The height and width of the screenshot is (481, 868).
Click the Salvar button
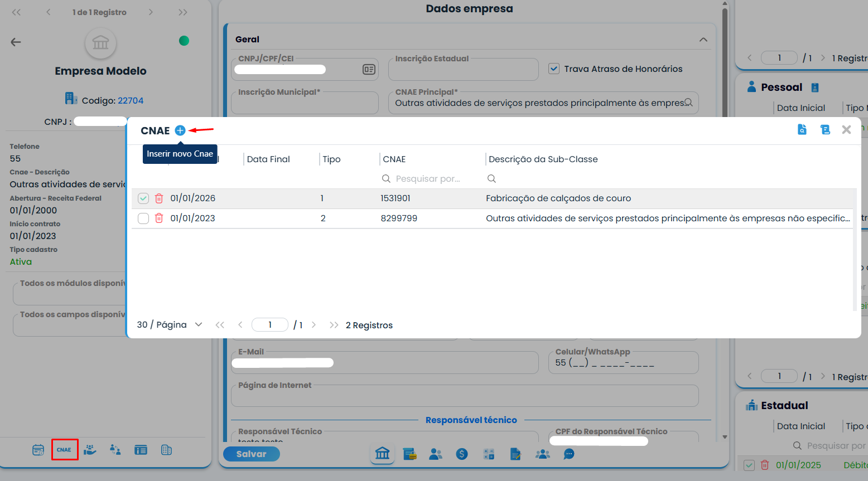point(251,454)
